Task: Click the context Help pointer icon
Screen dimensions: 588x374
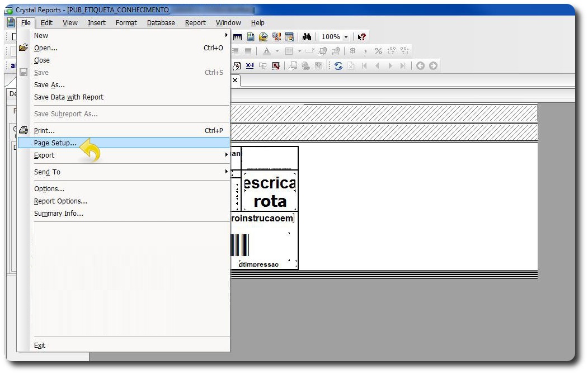Action: click(x=361, y=37)
